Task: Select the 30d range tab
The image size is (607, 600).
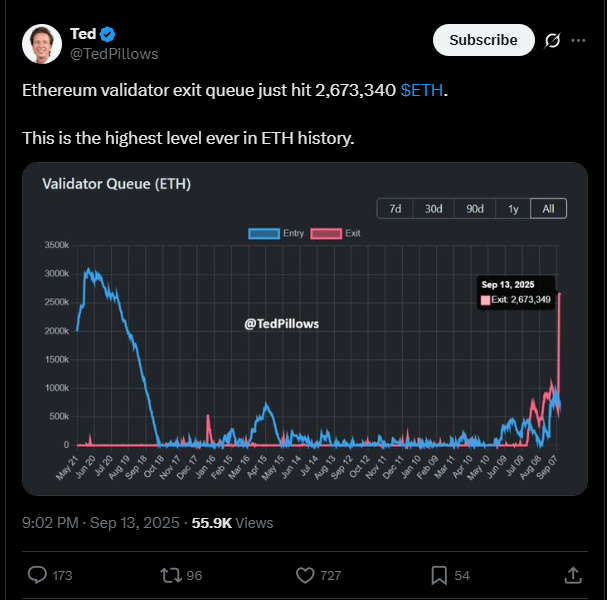Action: coord(434,209)
